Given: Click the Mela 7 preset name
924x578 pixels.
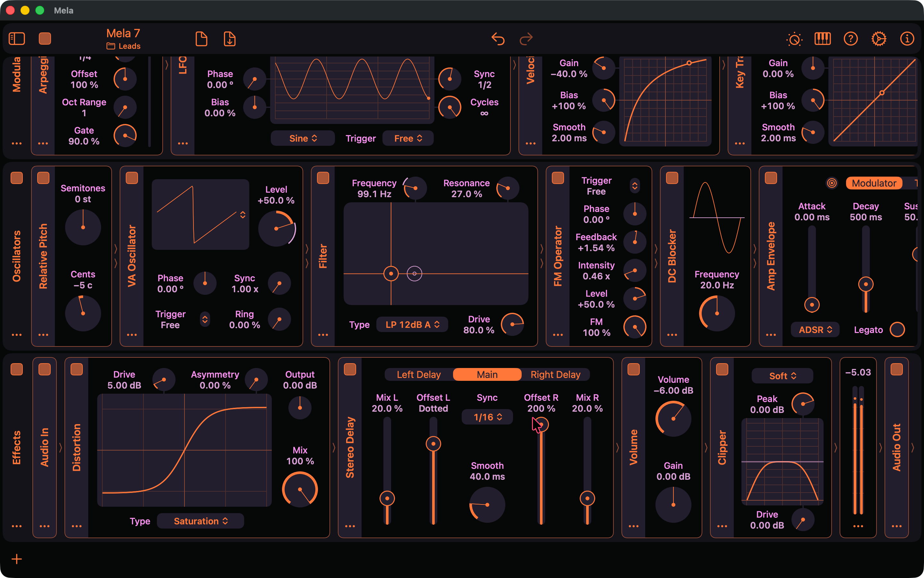Looking at the screenshot, I should [123, 33].
